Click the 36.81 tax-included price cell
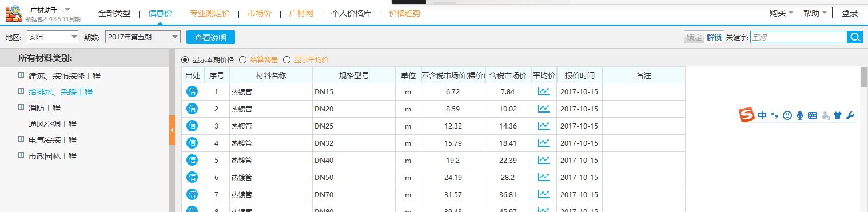This screenshot has width=868, height=212. [x=508, y=195]
